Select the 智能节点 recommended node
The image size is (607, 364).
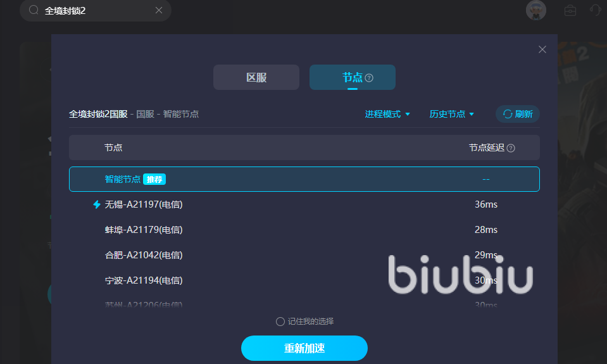pos(304,179)
